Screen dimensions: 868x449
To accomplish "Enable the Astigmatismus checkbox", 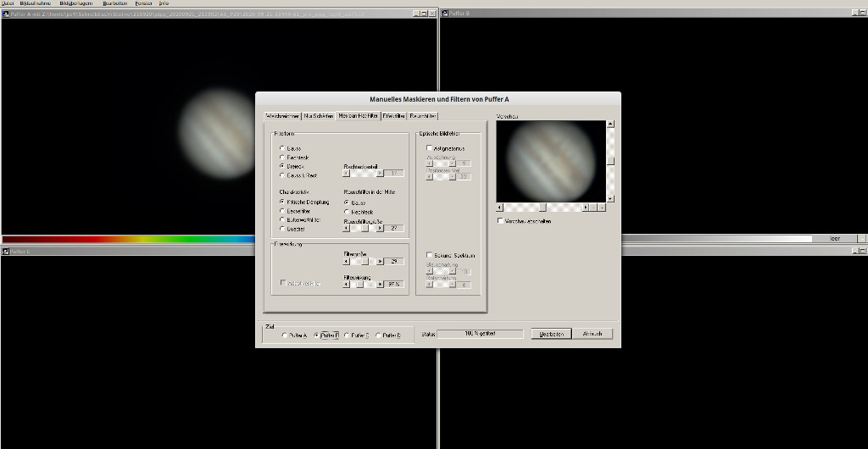I will click(x=430, y=148).
